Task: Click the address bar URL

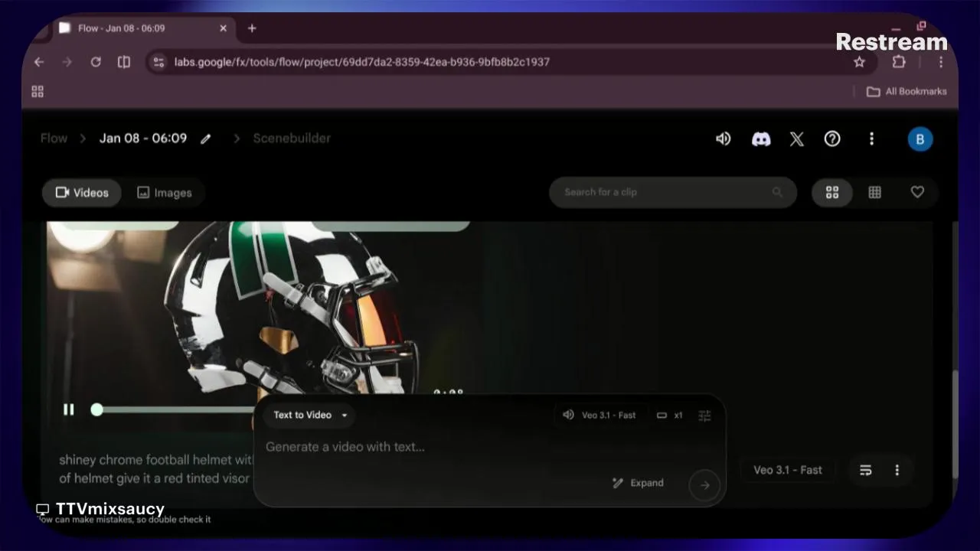Action: (x=361, y=62)
